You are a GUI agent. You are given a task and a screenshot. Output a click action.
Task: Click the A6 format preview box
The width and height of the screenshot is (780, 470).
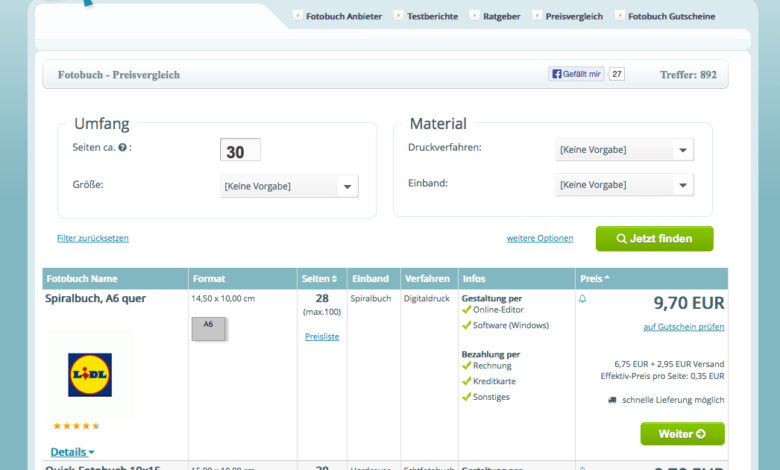208,329
